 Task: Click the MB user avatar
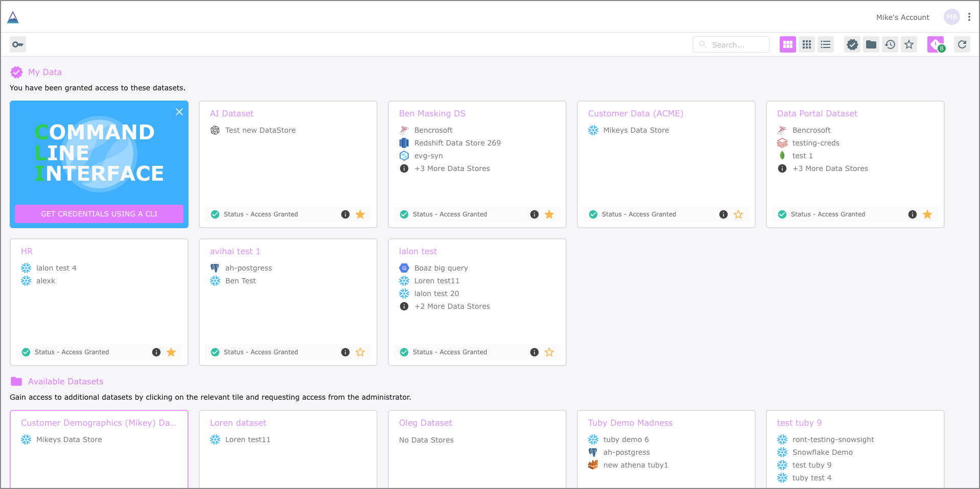point(951,17)
